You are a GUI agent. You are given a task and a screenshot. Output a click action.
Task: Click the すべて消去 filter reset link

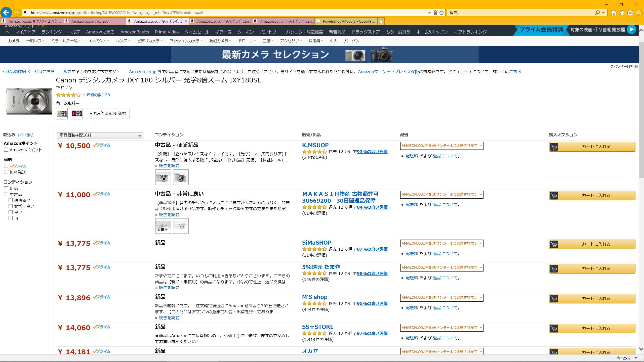tap(25, 135)
